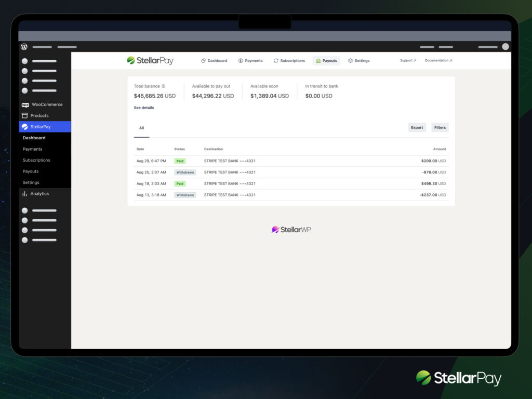The height and width of the screenshot is (399, 532).
Task: Switch to the All tab above the table
Action: click(x=141, y=128)
